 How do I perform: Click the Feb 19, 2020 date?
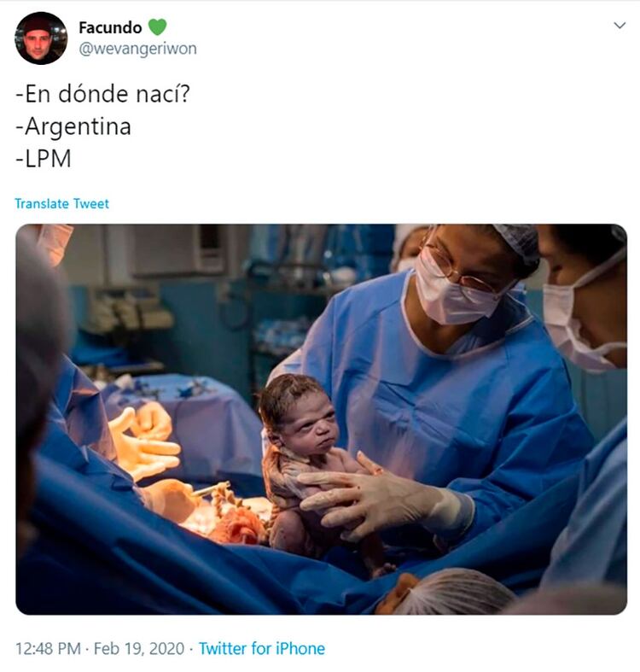[x=139, y=648]
